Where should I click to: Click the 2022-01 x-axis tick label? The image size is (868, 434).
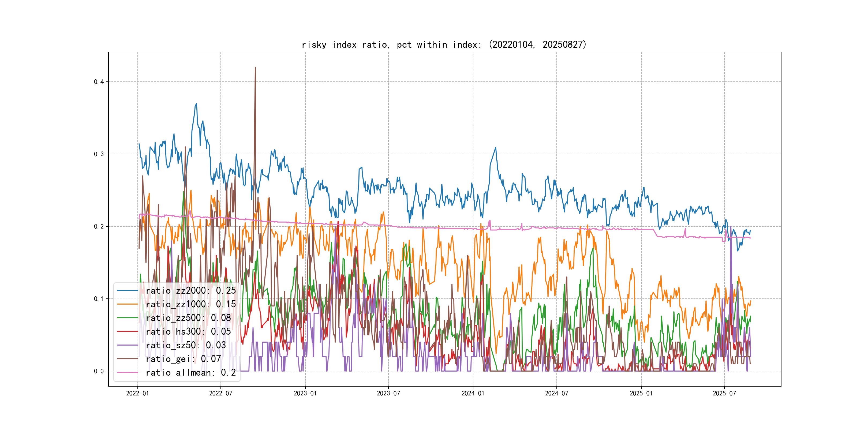click(137, 393)
